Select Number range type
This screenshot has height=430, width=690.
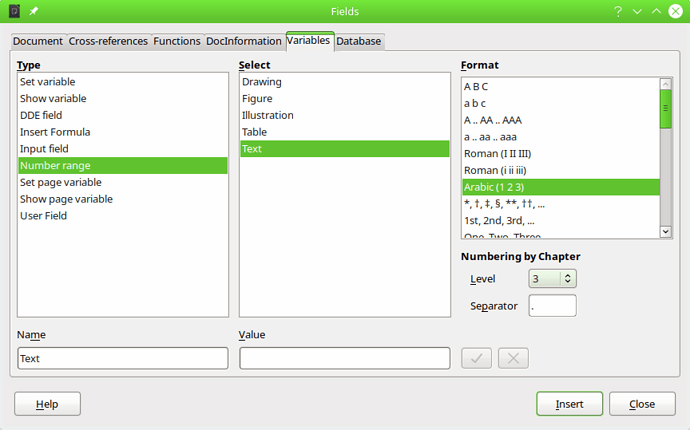(123, 165)
